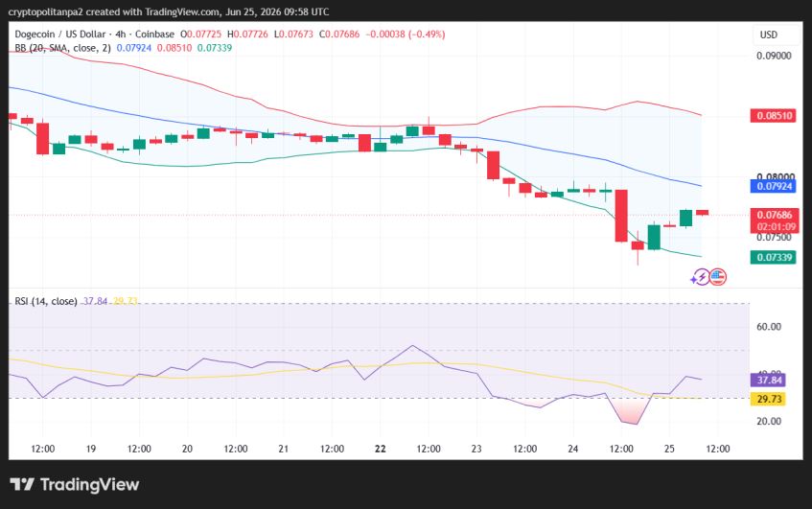This screenshot has height=509, width=812.
Task: Click the 60.00 RSI axis label
Action: [x=769, y=327]
